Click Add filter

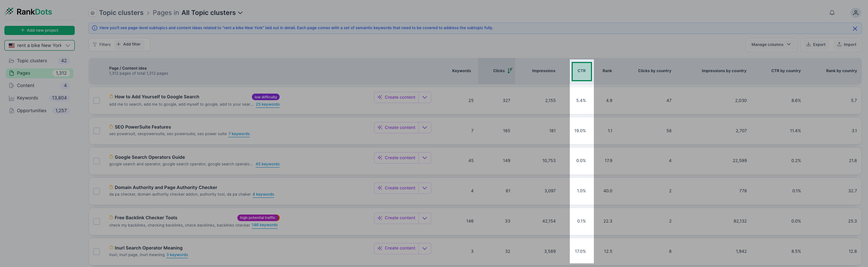pyautogui.click(x=129, y=44)
